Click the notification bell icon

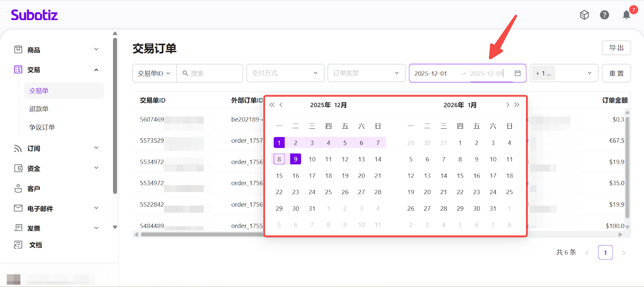(626, 15)
